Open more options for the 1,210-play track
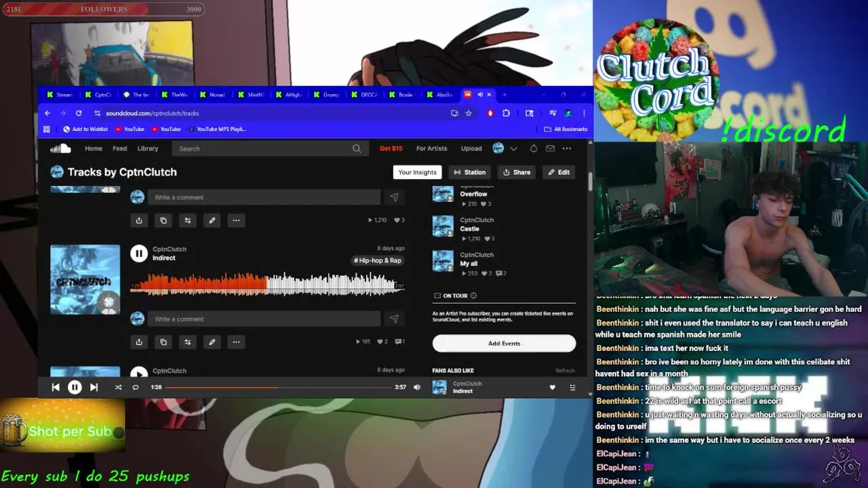The width and height of the screenshot is (868, 488). 236,220
